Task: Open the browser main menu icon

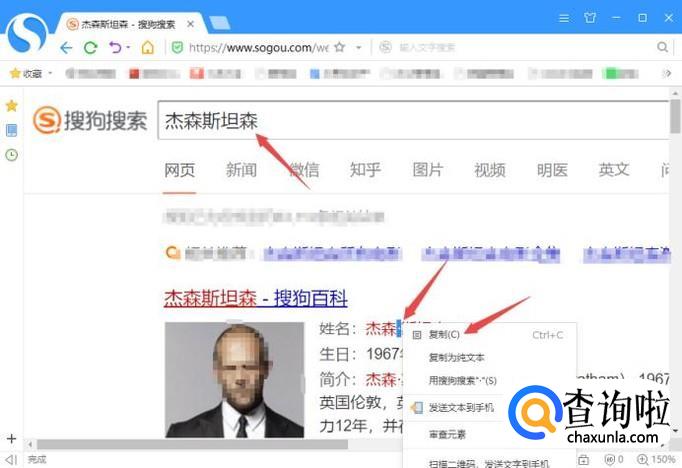Action: coord(564,17)
